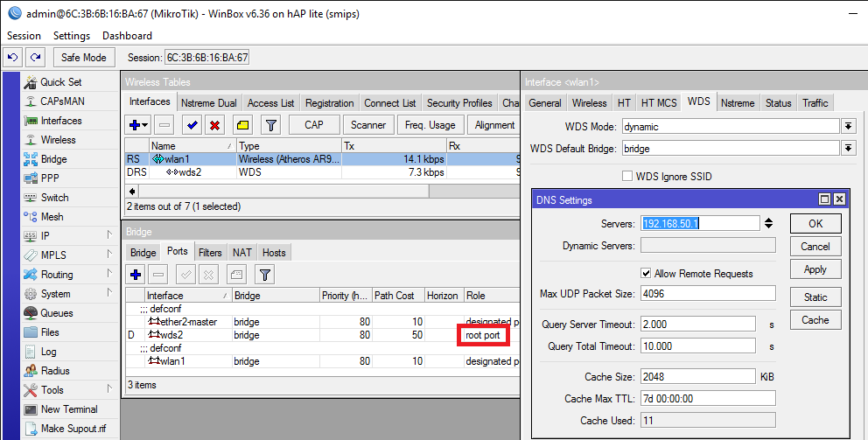The image size is (868, 440).
Task: Click the filter funnel in Bridge window
Action: [264, 275]
